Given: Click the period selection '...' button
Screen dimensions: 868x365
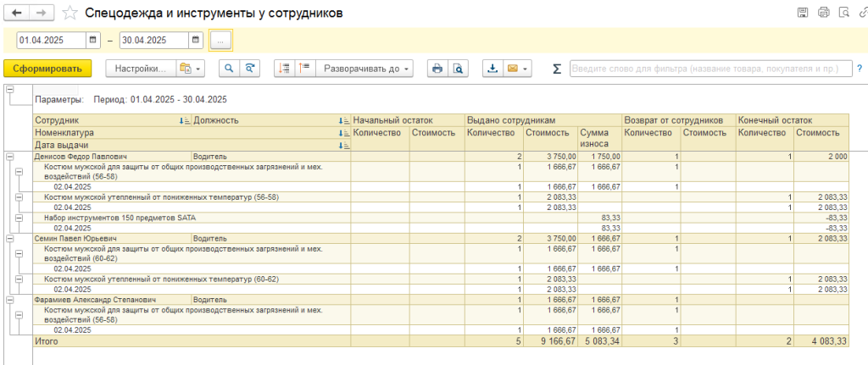Looking at the screenshot, I should (220, 40).
